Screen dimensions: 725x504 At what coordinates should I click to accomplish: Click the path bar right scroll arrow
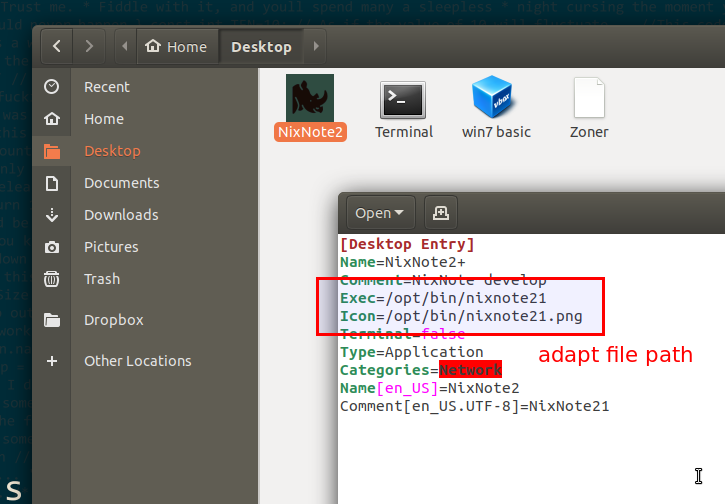pyautogui.click(x=317, y=46)
